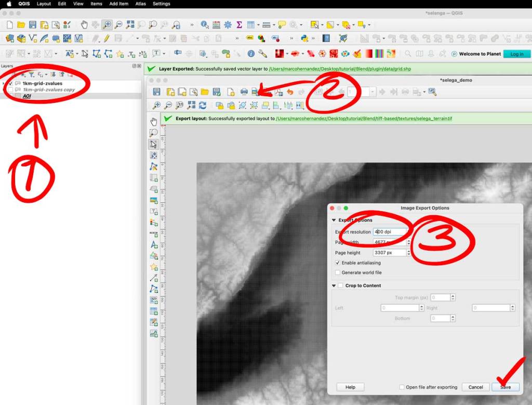The width and height of the screenshot is (532, 405).
Task: Click the layout Refresh View icon
Action: 202,106
